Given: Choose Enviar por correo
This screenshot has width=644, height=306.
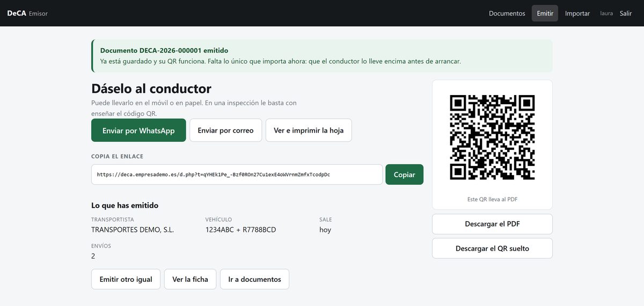Looking at the screenshot, I should tap(225, 130).
